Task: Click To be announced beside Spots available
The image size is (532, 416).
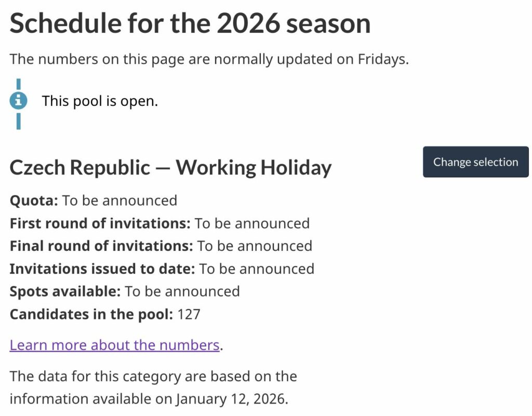Action: point(182,291)
